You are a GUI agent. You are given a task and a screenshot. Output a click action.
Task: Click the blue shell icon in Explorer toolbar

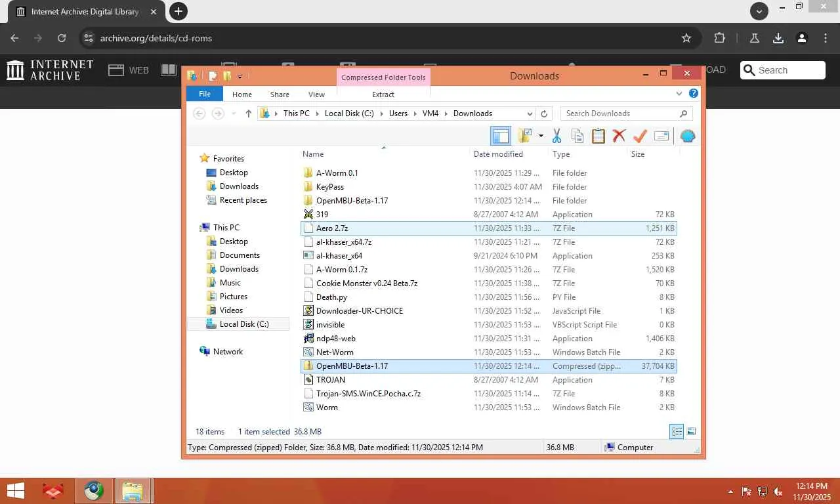(x=688, y=136)
